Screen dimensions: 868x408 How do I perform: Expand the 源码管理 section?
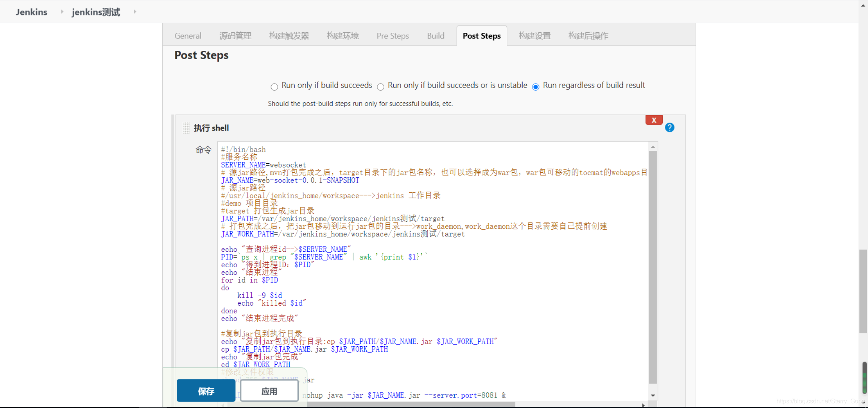pyautogui.click(x=234, y=35)
